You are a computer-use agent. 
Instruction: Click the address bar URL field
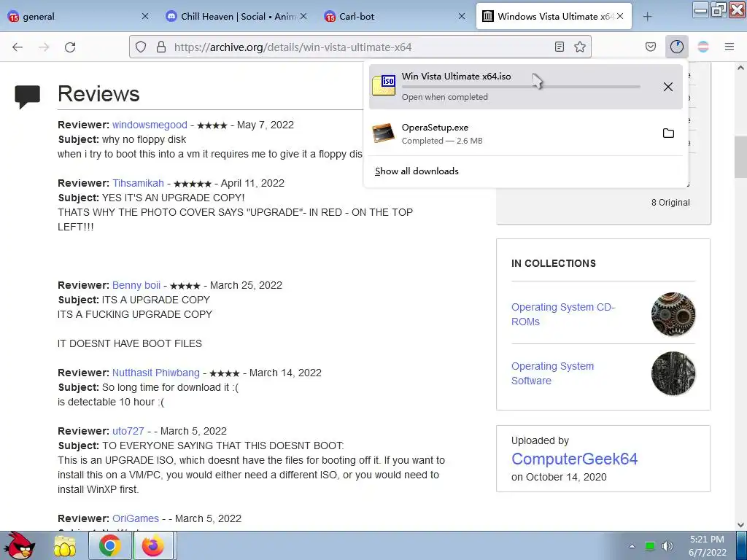point(360,47)
